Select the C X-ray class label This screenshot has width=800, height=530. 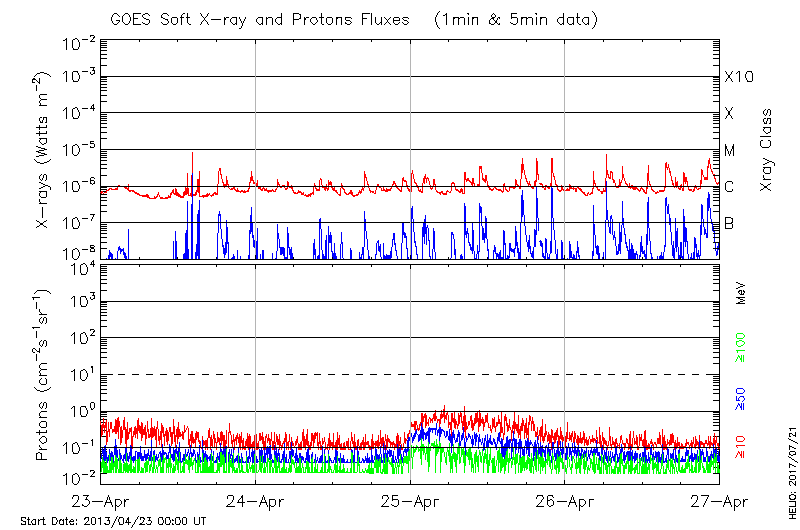tap(729, 187)
